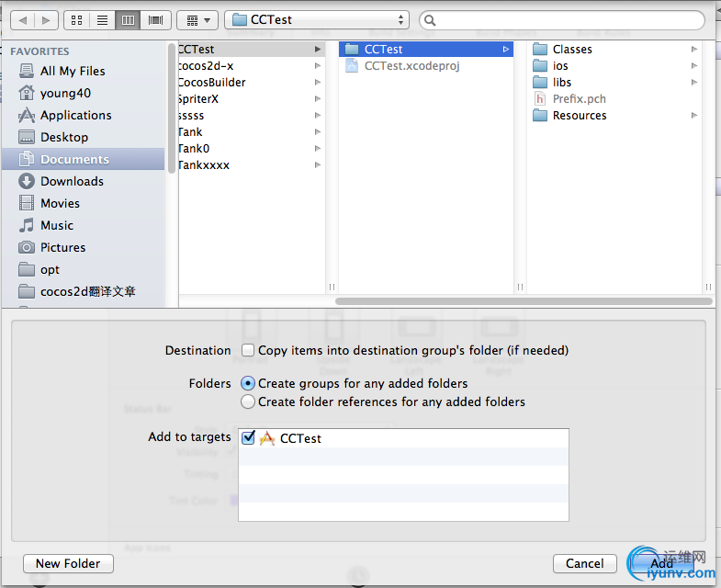Viewport: 721px width, 588px height.
Task: Go back with the left arrow button
Action: point(23,20)
